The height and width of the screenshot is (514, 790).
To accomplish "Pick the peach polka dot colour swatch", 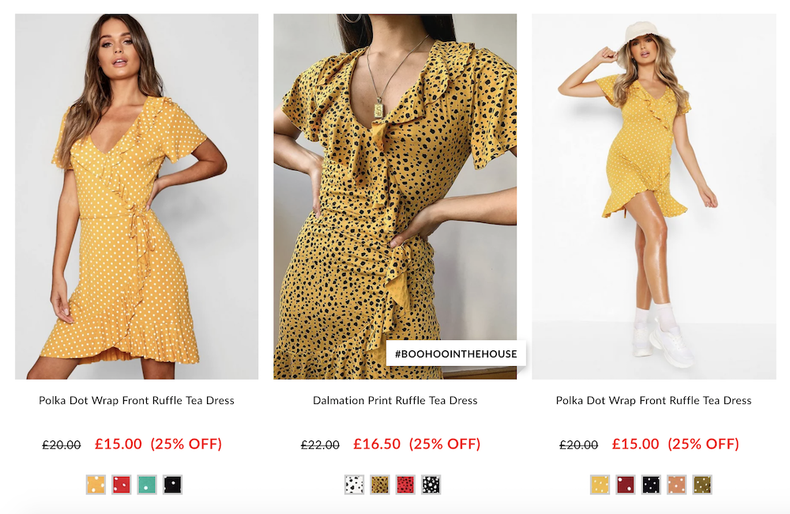I will (x=677, y=485).
